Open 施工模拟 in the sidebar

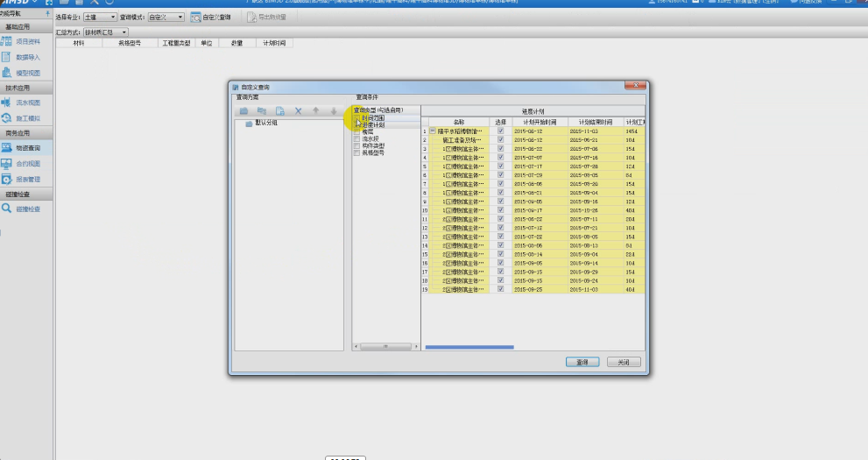(27, 117)
